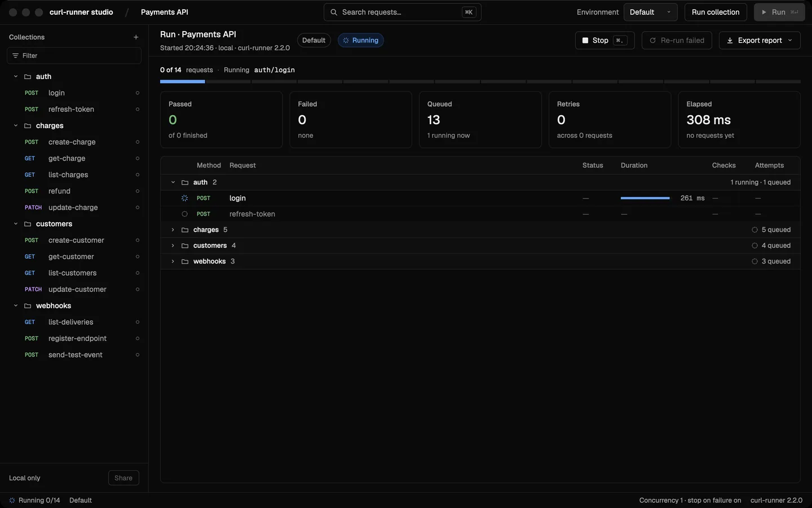Click the filter lines icon in sidebar
Image resolution: width=812 pixels, height=508 pixels.
[15, 56]
